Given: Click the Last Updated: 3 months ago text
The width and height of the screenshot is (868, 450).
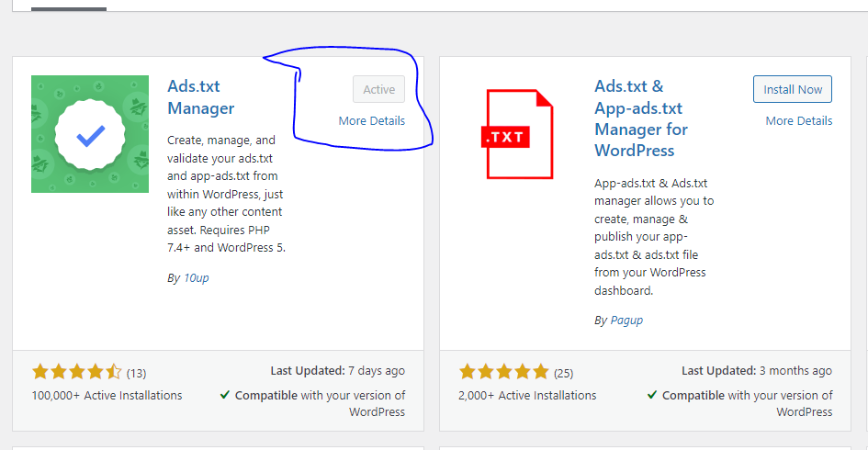Looking at the screenshot, I should tap(757, 371).
